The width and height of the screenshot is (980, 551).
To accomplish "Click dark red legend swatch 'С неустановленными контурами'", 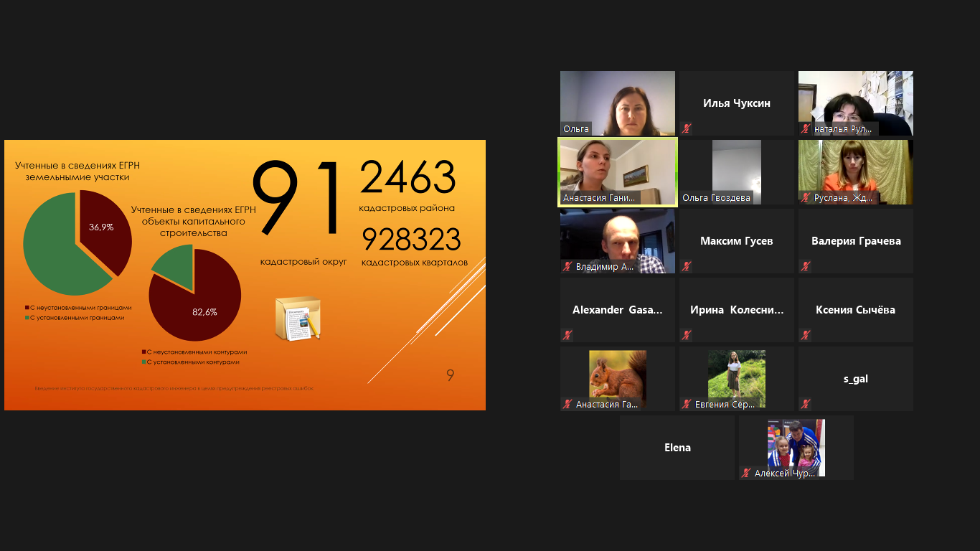I will click(x=143, y=352).
